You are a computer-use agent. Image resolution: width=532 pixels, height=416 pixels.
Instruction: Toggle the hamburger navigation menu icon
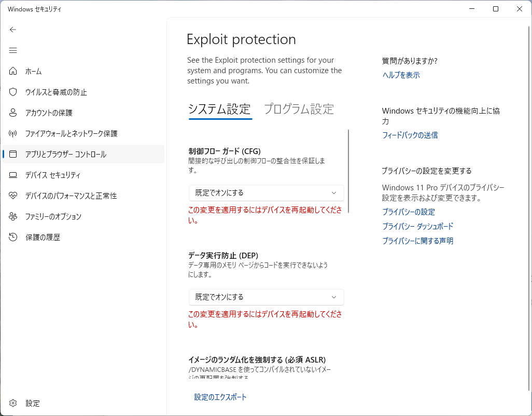coord(13,50)
